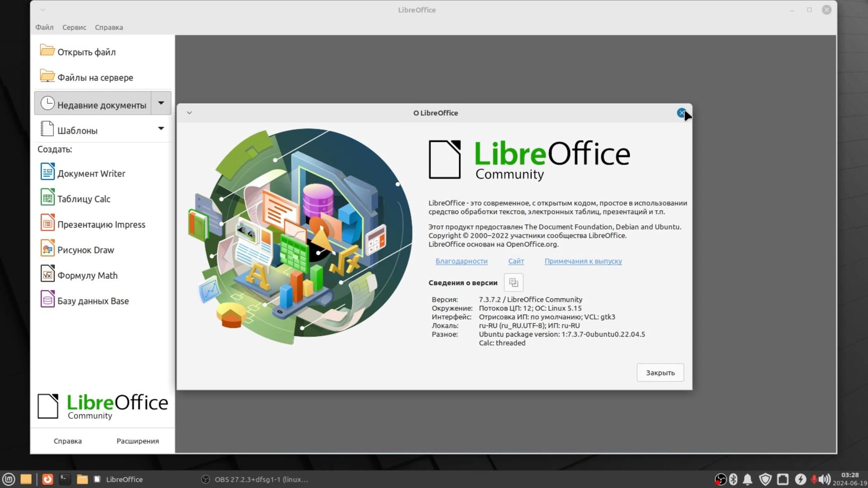Viewport: 868px width, 488px height.
Task: Open the network tray icon
Action: click(x=783, y=479)
